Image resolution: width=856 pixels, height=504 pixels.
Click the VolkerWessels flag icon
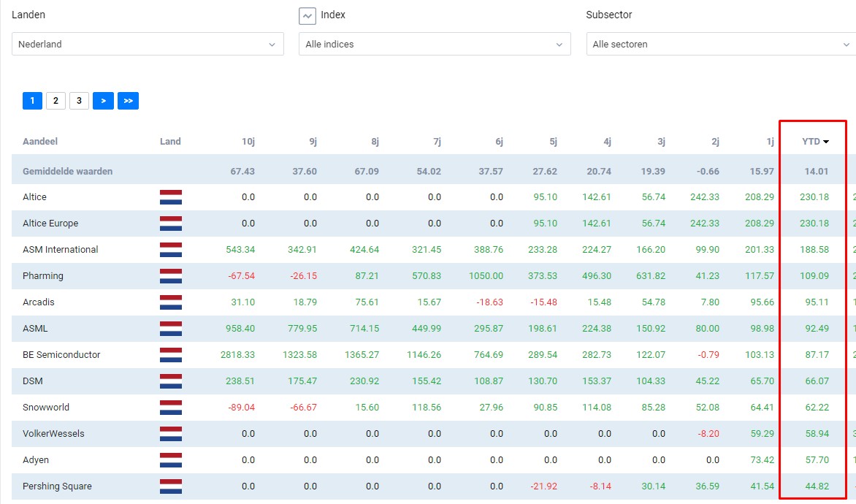pos(171,434)
